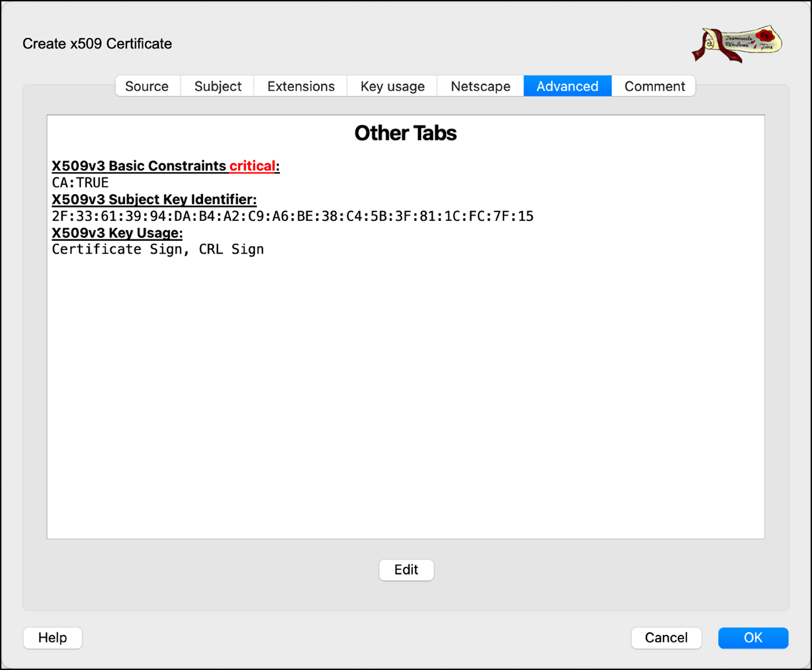The width and height of the screenshot is (812, 670).
Task: Click the X509v3 Basic Constraints heading
Action: [x=140, y=166]
